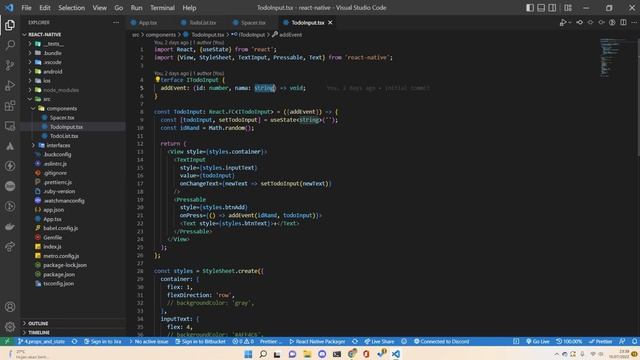The height and width of the screenshot is (360, 640).
Task: Switch to the App.tsx editor tab
Action: [147, 22]
